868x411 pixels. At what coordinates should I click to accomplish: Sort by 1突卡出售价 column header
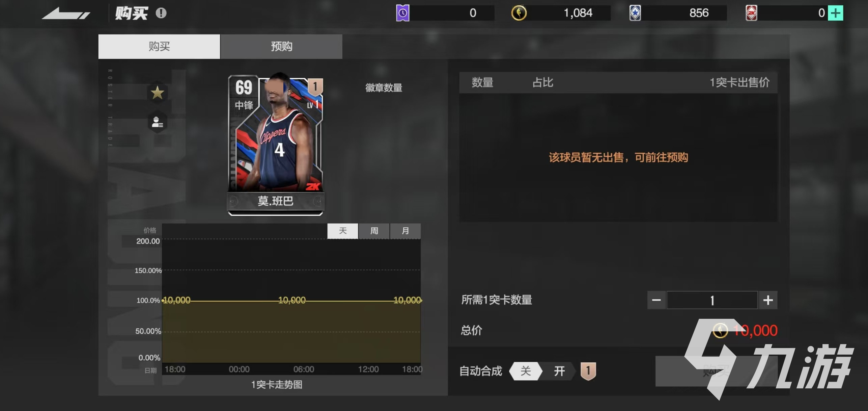(x=739, y=82)
